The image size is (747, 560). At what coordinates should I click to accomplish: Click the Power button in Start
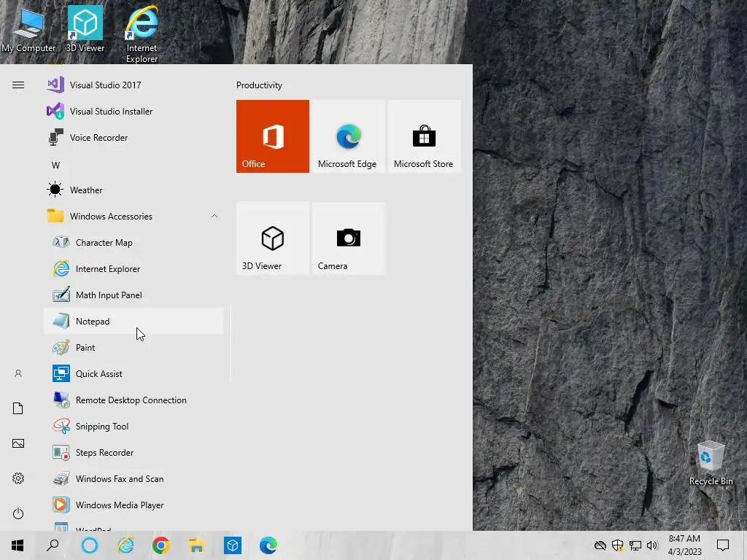(18, 513)
